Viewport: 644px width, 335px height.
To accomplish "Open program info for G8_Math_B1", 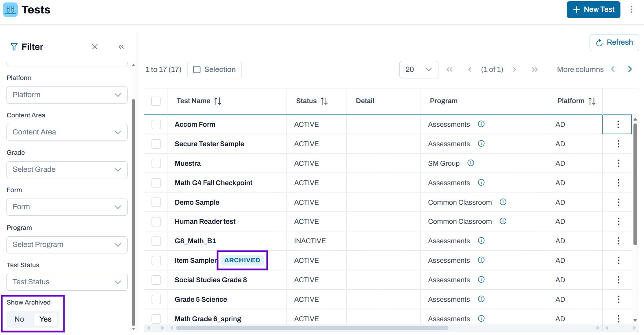I will (481, 240).
